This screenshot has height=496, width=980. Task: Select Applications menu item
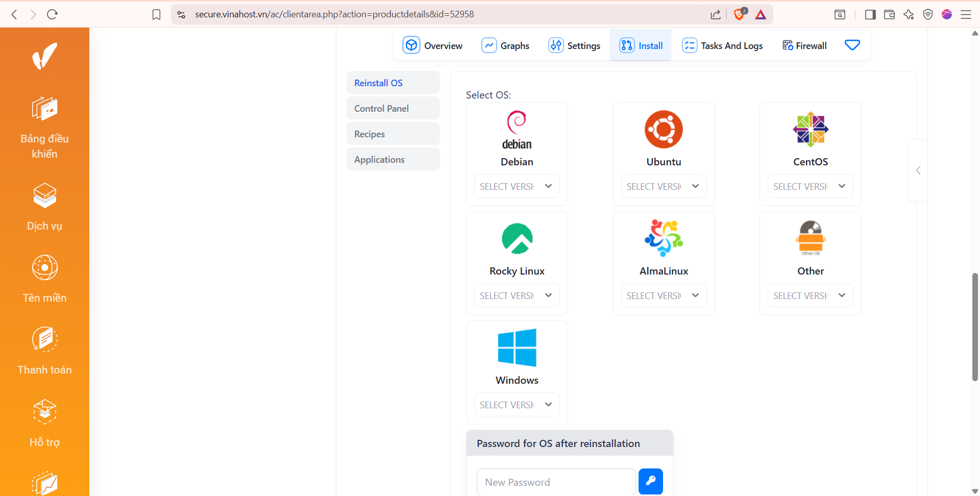click(393, 159)
